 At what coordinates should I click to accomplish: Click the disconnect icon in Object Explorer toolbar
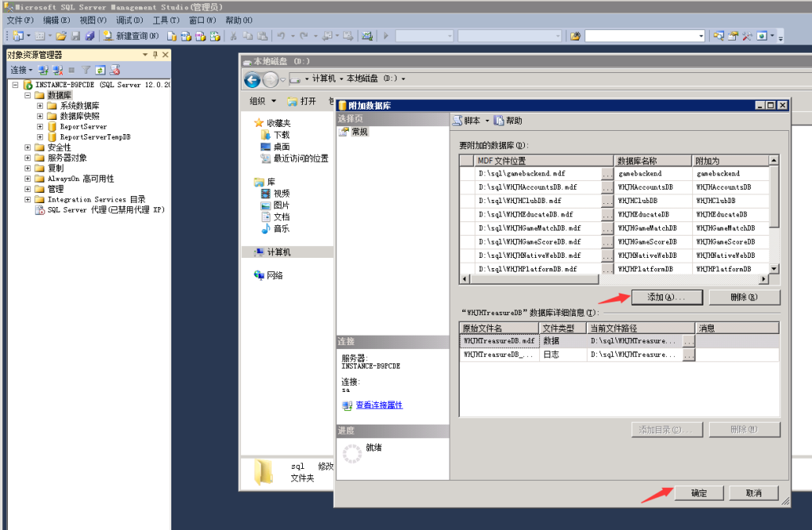56,70
